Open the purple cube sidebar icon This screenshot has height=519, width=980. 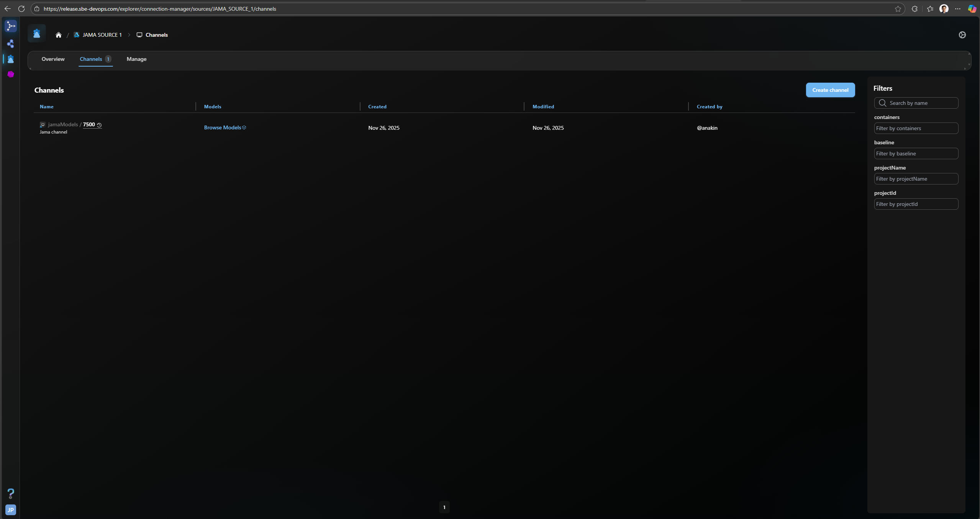(11, 74)
